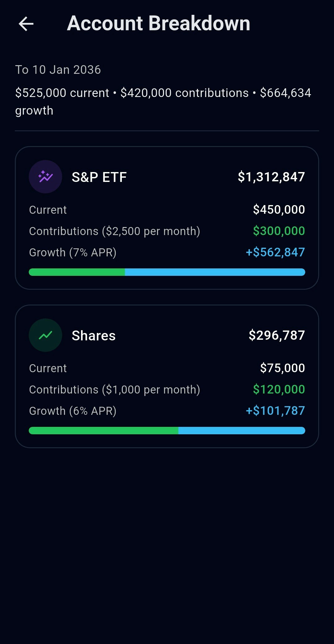The height and width of the screenshot is (644, 334).
Task: Open the S&P ETF account name
Action: coord(99,177)
